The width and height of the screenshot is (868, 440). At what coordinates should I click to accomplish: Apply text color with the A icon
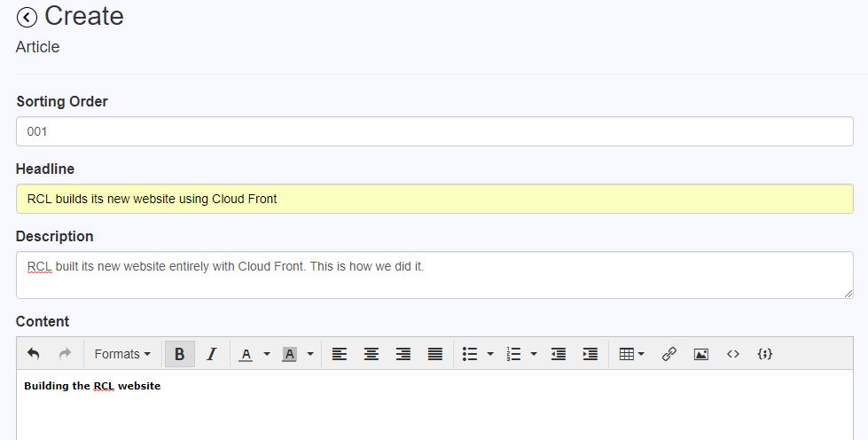tap(246, 354)
